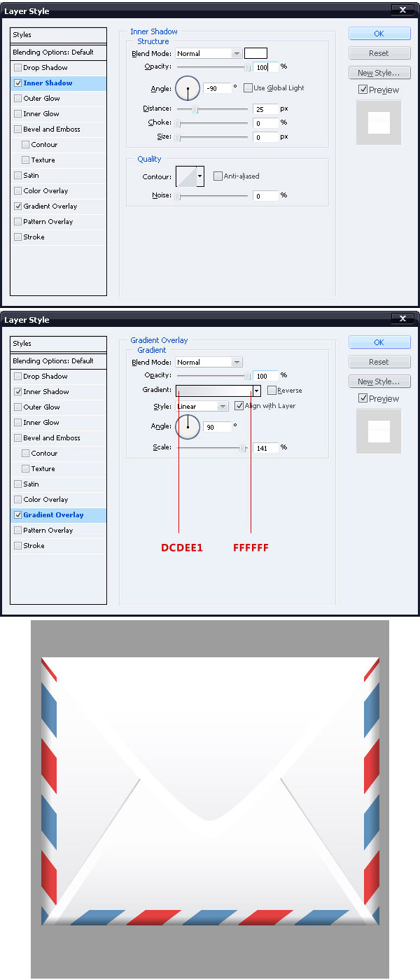Open Blend Mode dropdown in Inner Shadow settings
Viewport: 420px width, 980px height.
(209, 53)
